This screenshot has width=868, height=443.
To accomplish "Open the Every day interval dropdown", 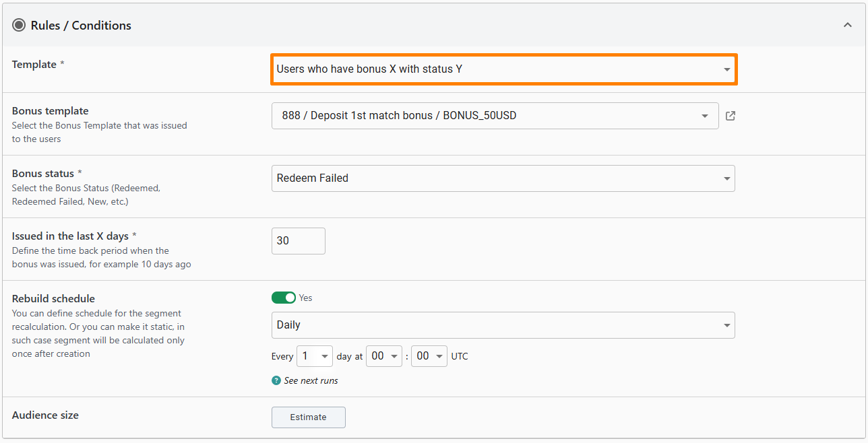I will click(315, 356).
